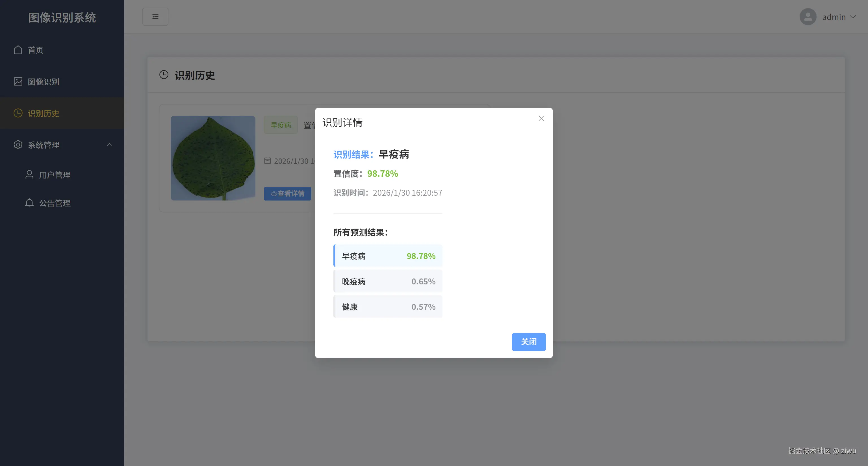Viewport: 868px width, 466px height.
Task: Toggle the sidebar with hamburger button
Action: 155,16
